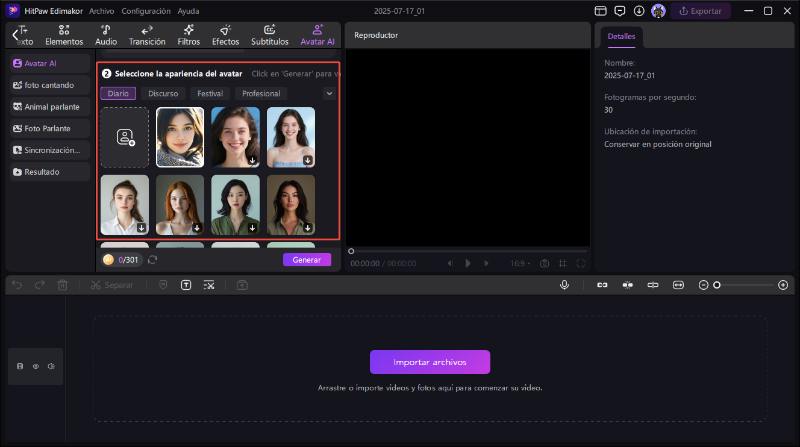Choose the Diario avatar category
Screen dimensions: 800x447
point(118,93)
